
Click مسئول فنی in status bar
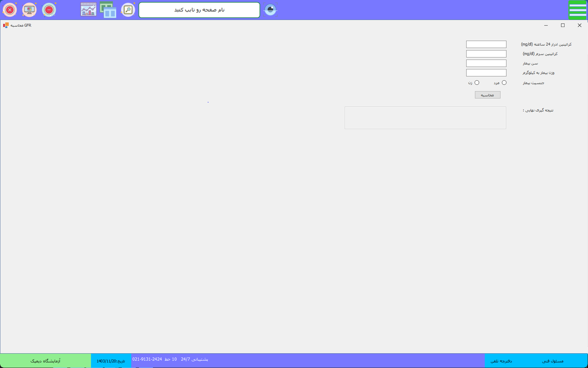pos(553,361)
